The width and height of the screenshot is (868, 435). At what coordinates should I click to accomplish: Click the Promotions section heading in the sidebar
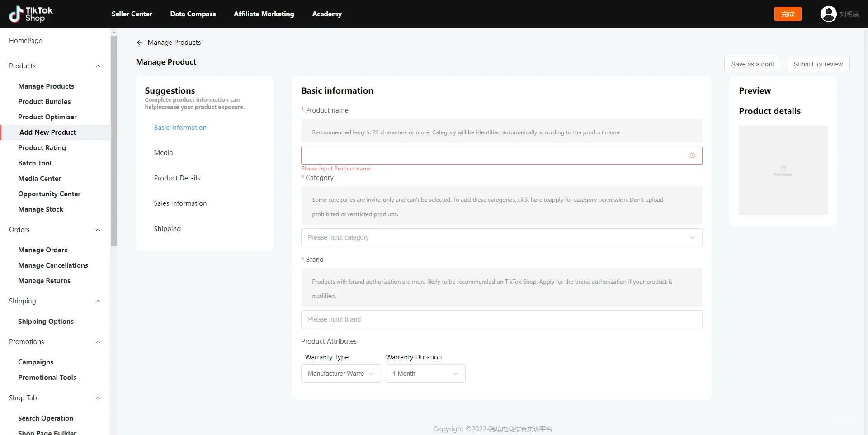tap(27, 342)
